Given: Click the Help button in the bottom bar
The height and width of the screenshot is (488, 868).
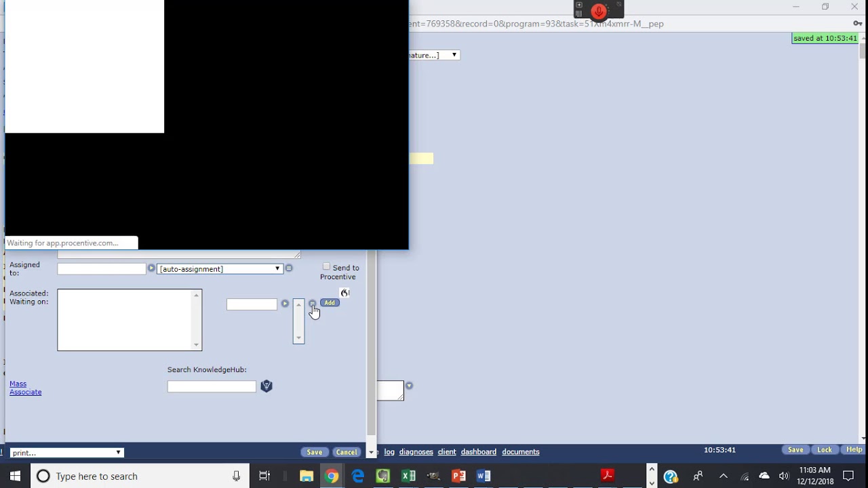Looking at the screenshot, I should pyautogui.click(x=854, y=450).
